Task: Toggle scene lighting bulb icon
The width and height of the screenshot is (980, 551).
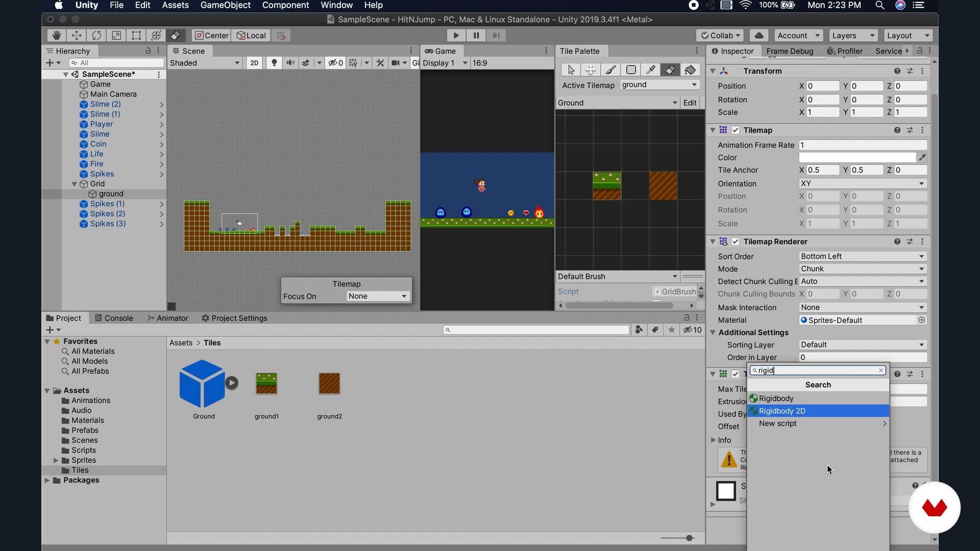Action: pos(274,63)
